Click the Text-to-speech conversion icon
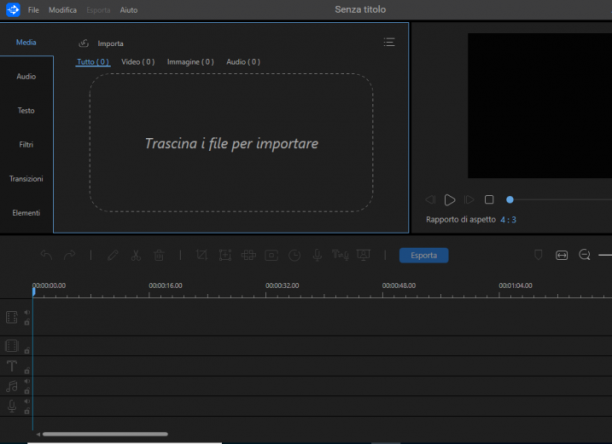The height and width of the screenshot is (444, 612). [x=340, y=255]
